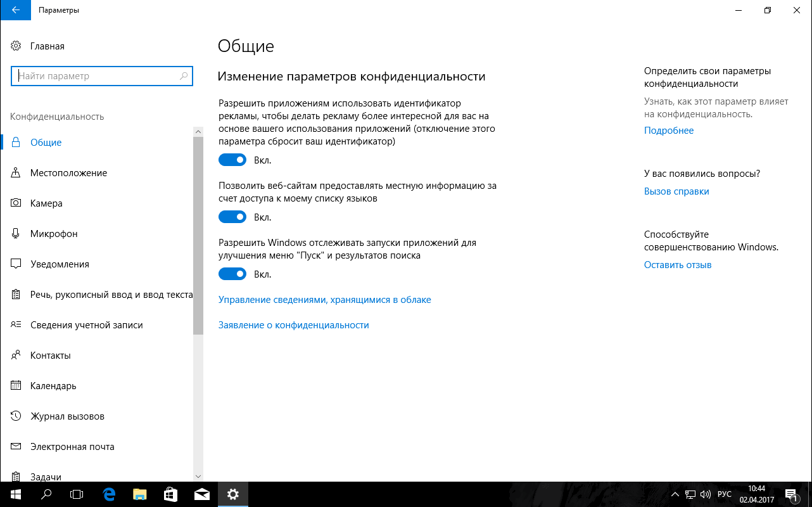
Task: Show hidden tray icons chevron
Action: point(676,494)
